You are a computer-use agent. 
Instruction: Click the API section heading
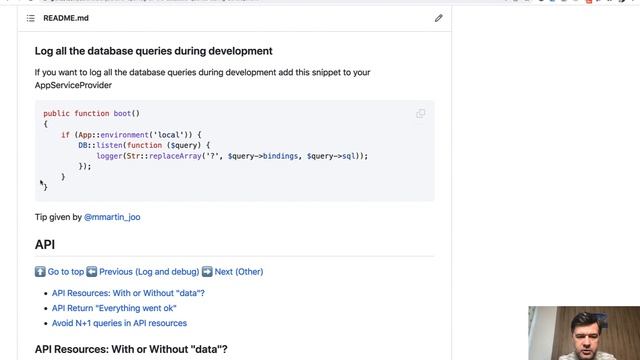click(45, 244)
